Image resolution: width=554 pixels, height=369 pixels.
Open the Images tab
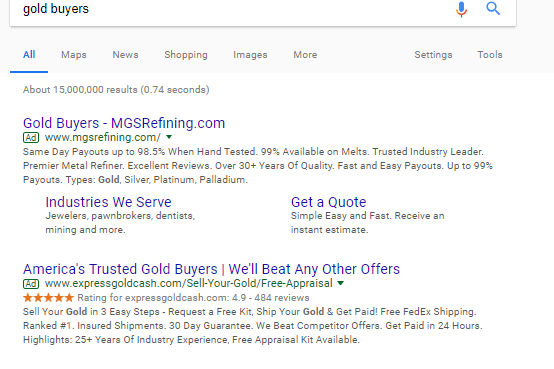click(x=250, y=55)
